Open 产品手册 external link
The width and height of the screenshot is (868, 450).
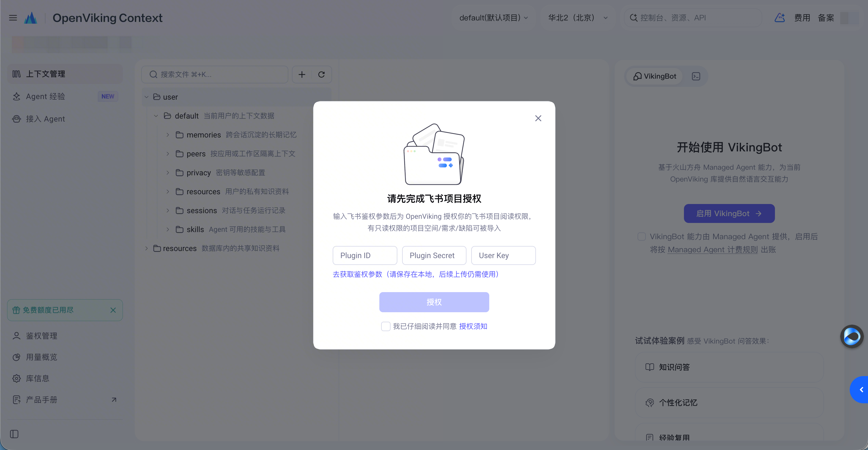point(65,400)
